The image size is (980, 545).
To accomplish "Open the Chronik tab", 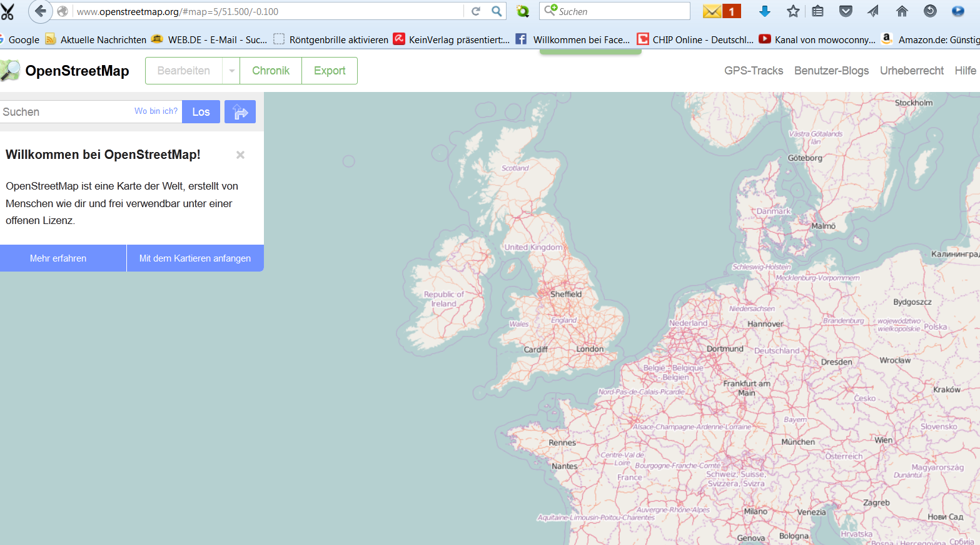I will [x=270, y=71].
